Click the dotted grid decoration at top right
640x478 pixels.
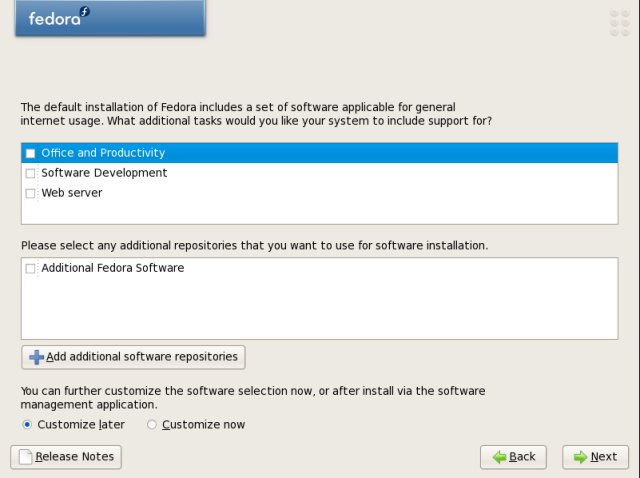click(620, 23)
